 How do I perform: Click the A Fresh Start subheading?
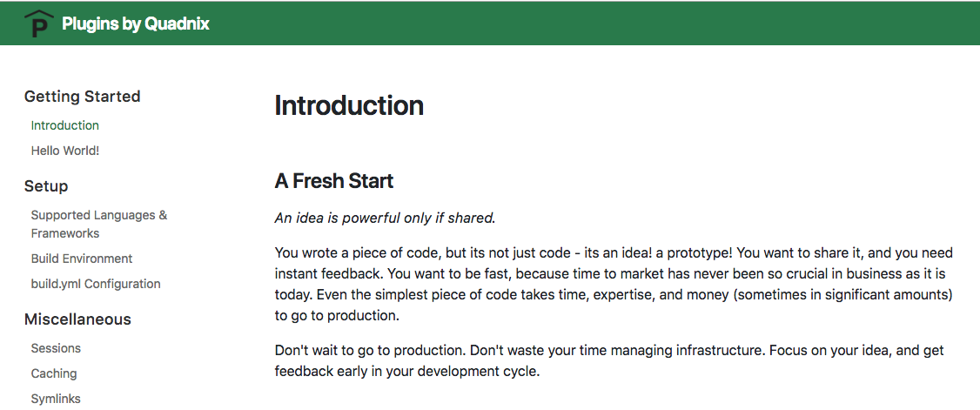[x=334, y=181]
